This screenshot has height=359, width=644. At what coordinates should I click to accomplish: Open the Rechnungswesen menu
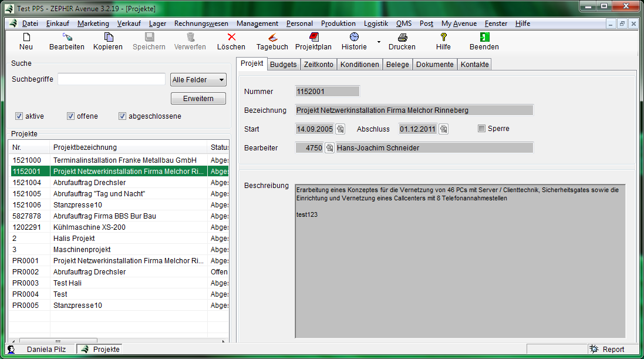point(201,24)
